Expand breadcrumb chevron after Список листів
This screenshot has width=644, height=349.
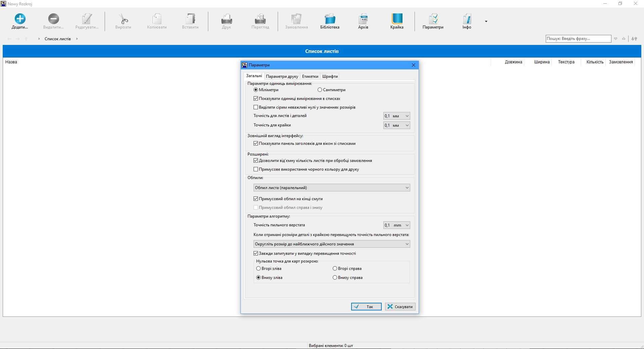pyautogui.click(x=77, y=39)
